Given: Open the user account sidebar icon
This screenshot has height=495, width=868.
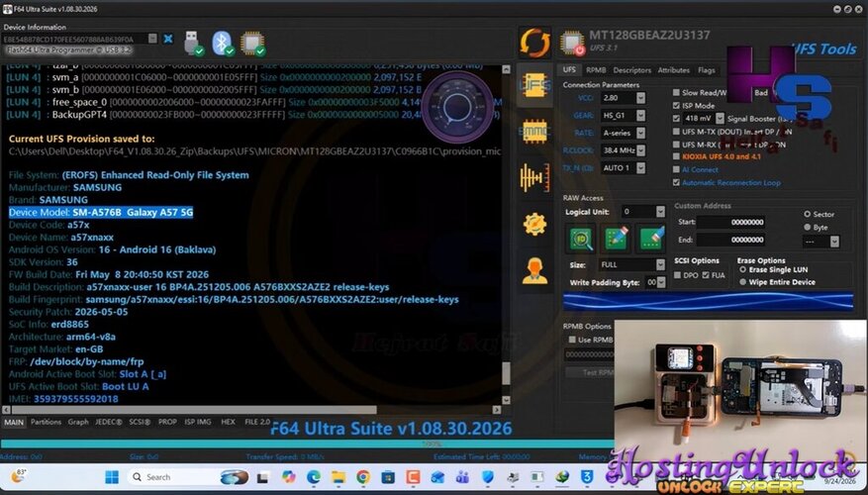Looking at the screenshot, I should coord(534,270).
